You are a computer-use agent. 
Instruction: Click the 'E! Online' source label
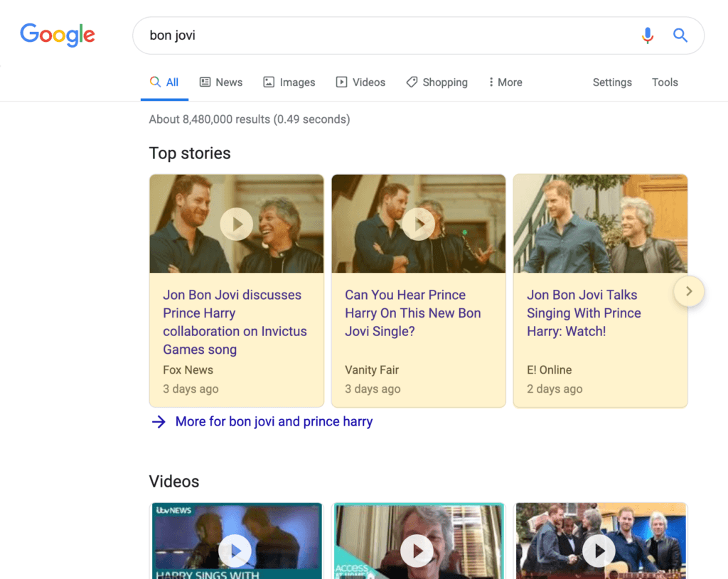(550, 369)
